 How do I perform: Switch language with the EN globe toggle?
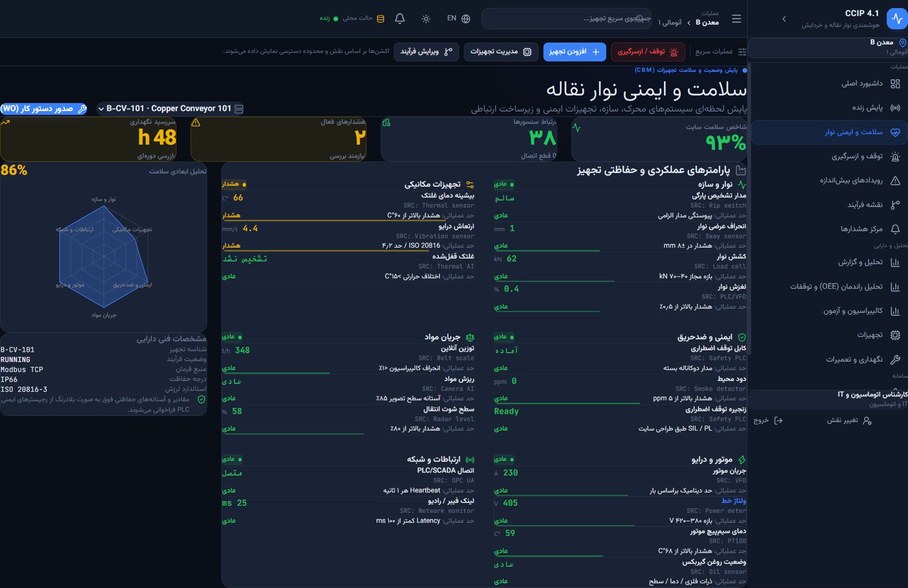459,19
